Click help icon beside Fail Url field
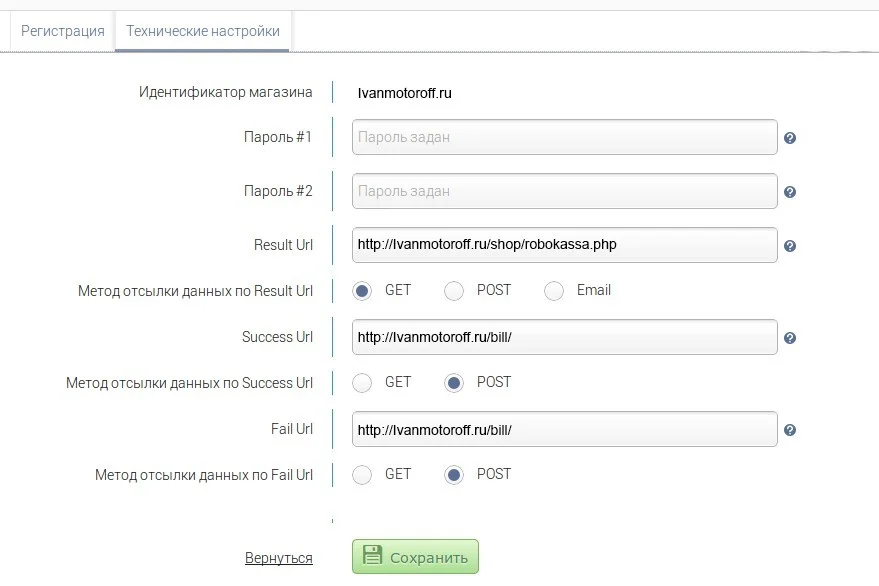 (x=790, y=430)
